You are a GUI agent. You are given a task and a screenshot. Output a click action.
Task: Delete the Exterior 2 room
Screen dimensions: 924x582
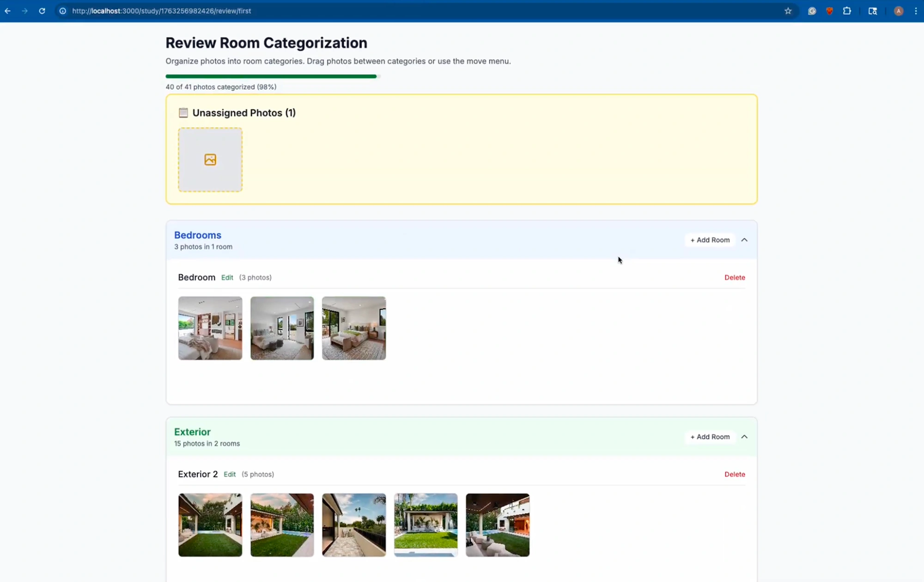pyautogui.click(x=735, y=474)
